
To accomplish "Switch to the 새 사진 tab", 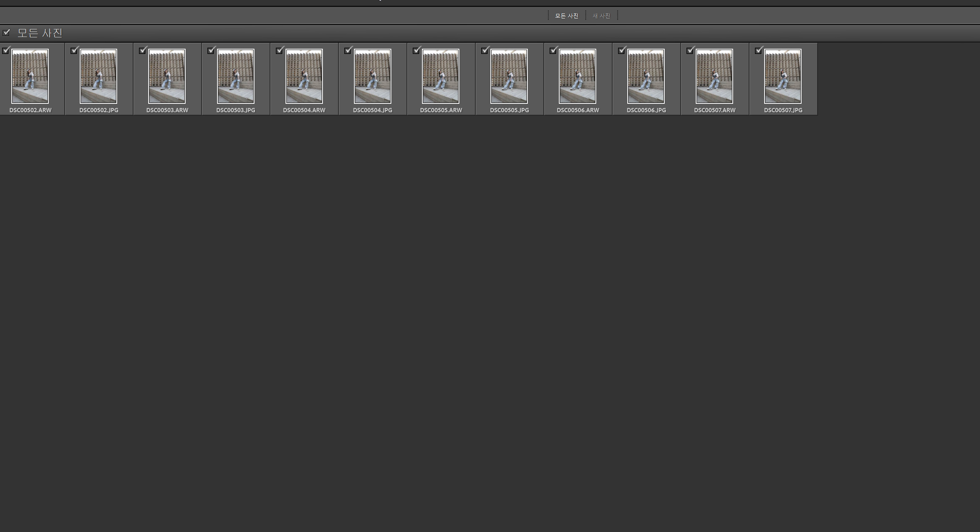I will [601, 16].
